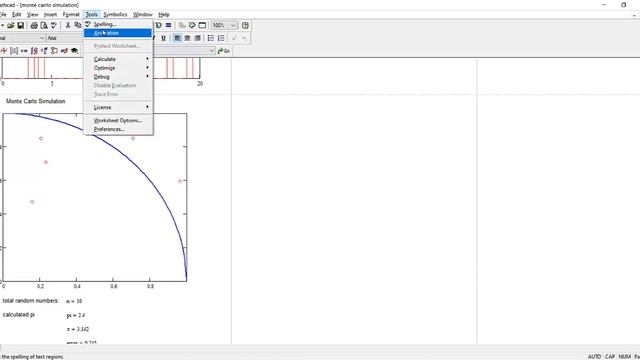Open the Greek symbol toolbar palette
This screenshot has height=360, width=640.
[x=64, y=51]
